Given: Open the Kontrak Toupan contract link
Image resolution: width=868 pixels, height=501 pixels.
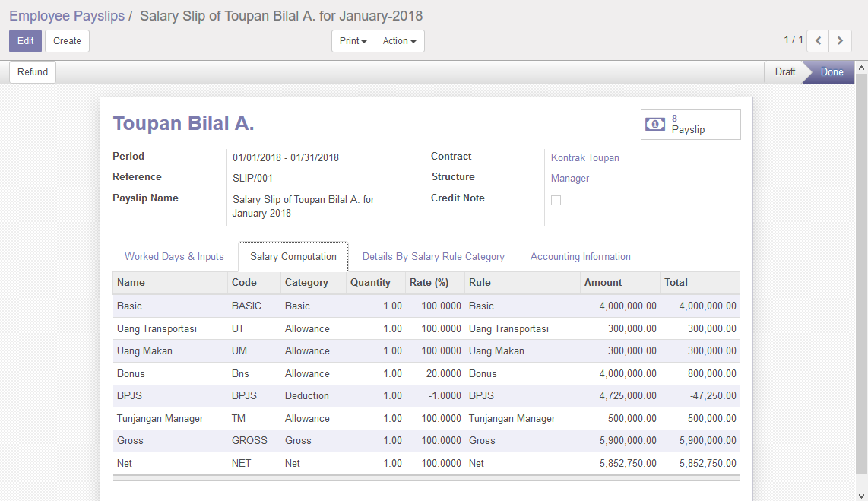Looking at the screenshot, I should point(585,158).
